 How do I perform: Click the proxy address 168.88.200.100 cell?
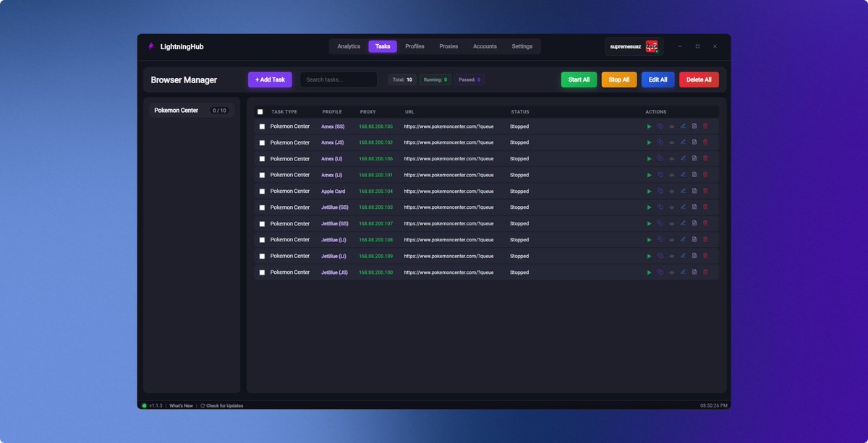(x=376, y=272)
